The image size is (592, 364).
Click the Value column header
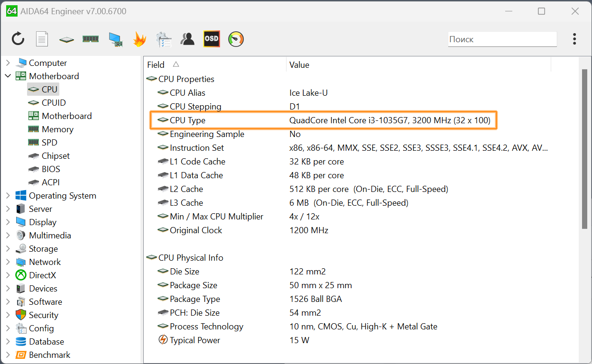299,65
